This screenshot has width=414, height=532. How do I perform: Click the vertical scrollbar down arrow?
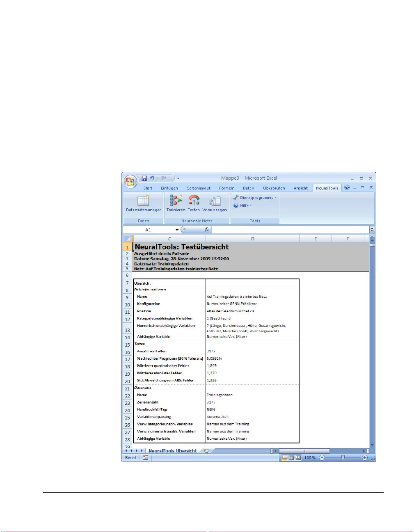click(x=372, y=445)
